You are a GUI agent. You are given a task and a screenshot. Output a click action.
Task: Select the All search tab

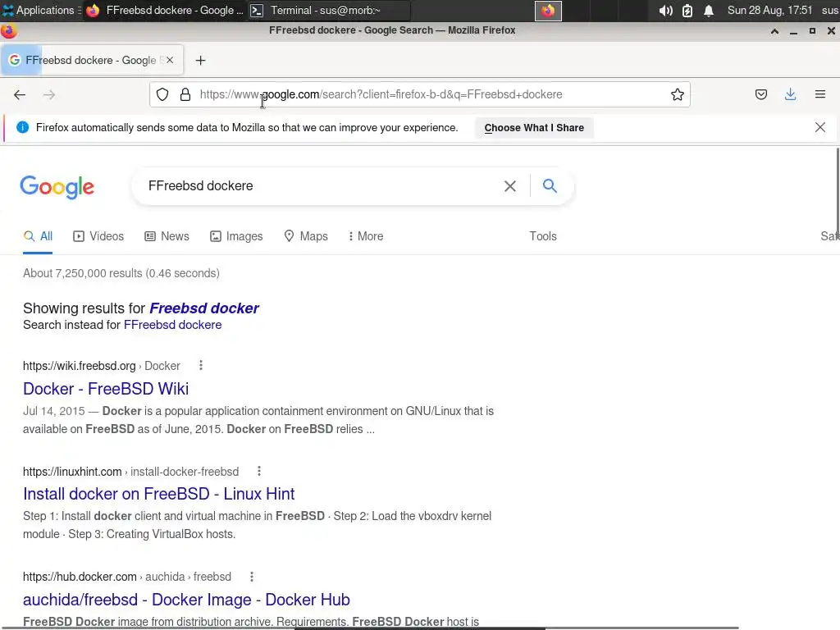(38, 236)
